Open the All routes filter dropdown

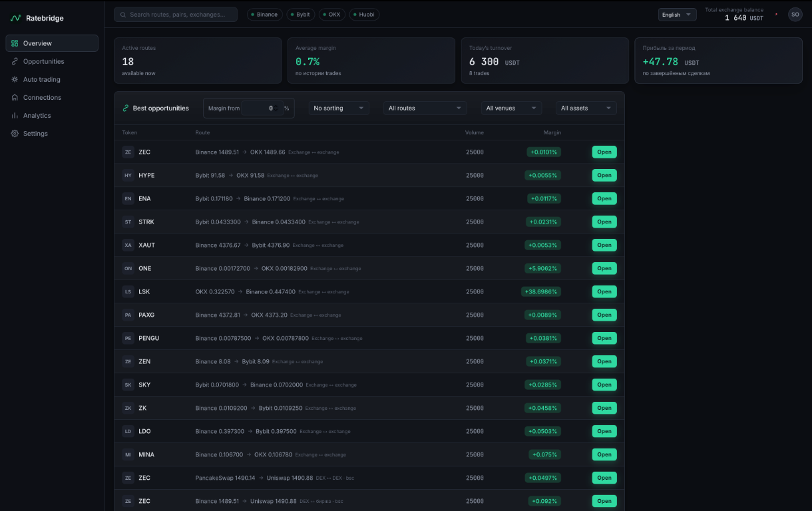point(425,108)
